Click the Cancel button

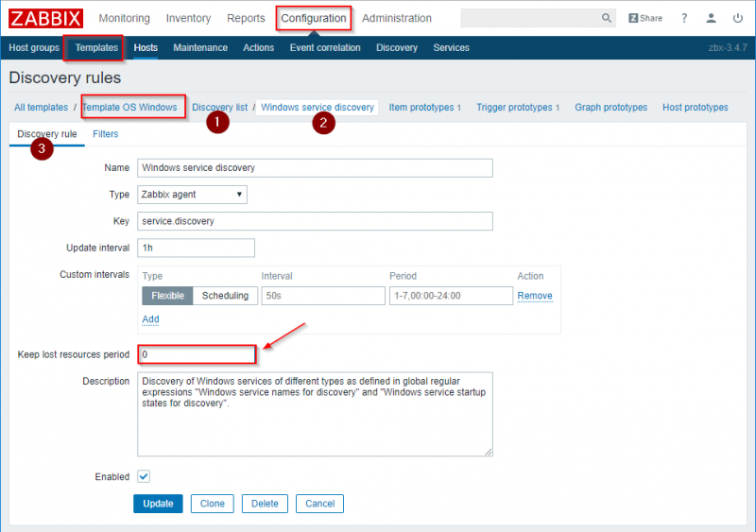[319, 504]
